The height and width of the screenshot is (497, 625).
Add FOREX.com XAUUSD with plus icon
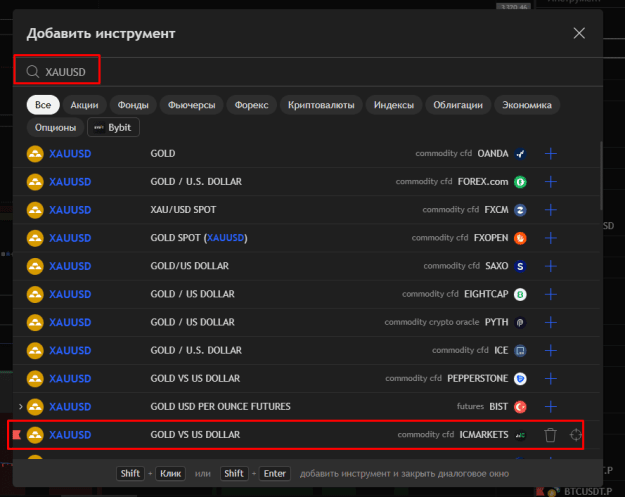click(550, 182)
